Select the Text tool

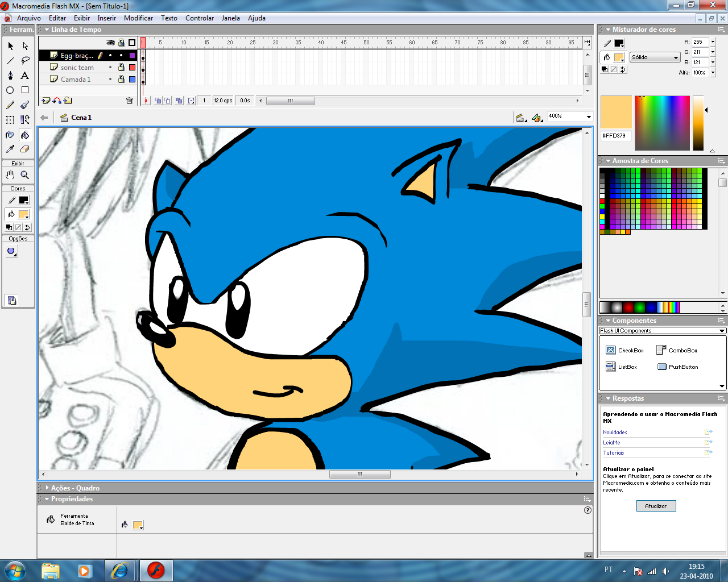pos(25,76)
